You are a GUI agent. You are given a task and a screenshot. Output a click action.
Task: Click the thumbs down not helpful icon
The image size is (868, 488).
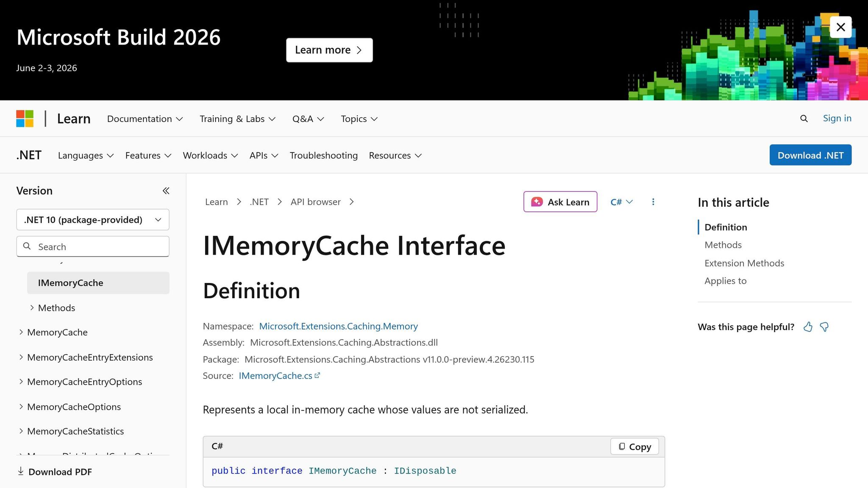pyautogui.click(x=824, y=327)
